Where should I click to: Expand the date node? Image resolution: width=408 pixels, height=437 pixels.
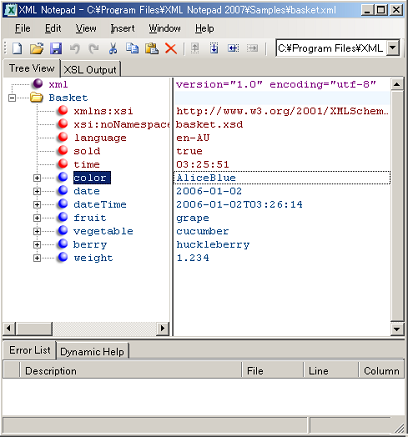37,191
